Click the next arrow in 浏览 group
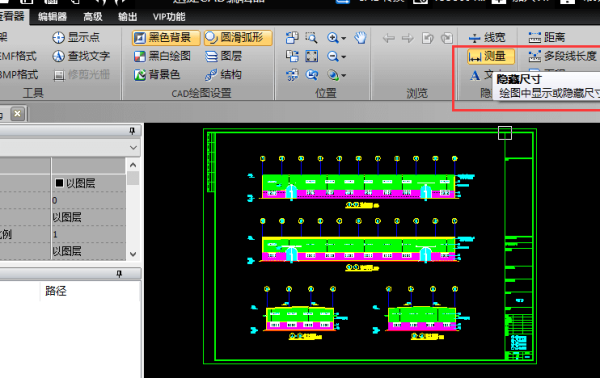Image resolution: width=600 pixels, height=378 pixels. pyautogui.click(x=408, y=38)
